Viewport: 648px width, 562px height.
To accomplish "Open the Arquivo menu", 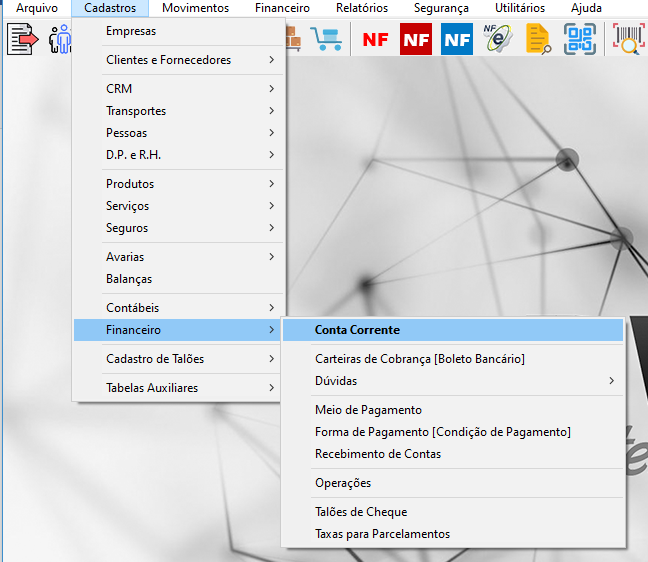I will coord(37,8).
